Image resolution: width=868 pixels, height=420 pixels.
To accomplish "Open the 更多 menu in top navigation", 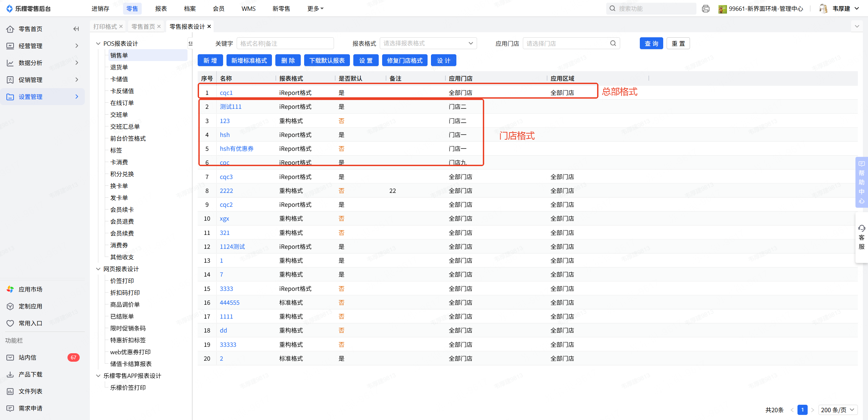I will (x=315, y=9).
